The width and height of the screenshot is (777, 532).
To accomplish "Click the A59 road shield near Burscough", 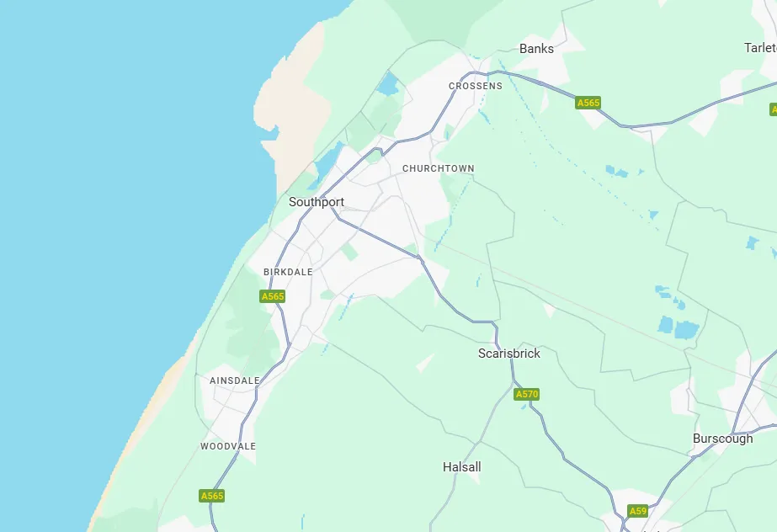I will pyautogui.click(x=637, y=511).
